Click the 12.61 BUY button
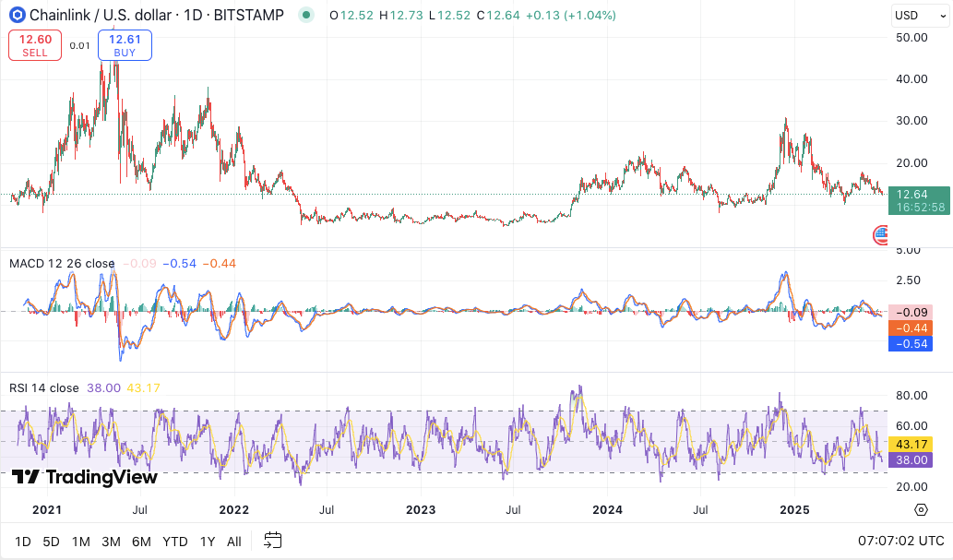 coord(125,45)
